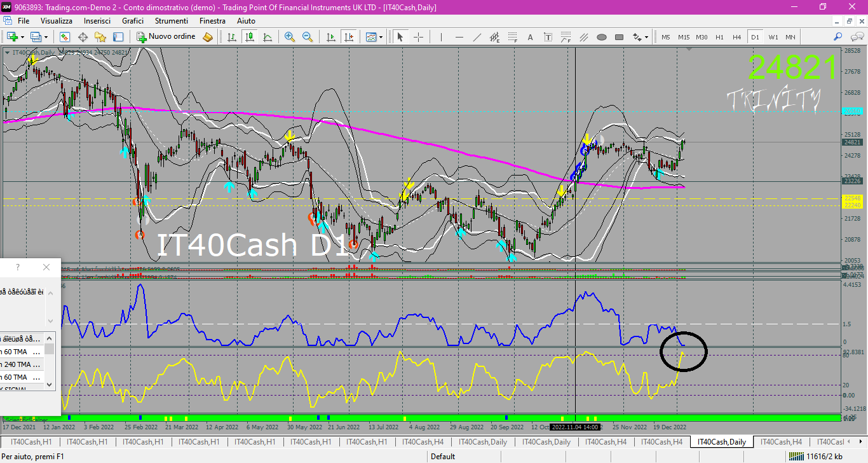Click the chart templates icon
The height and width of the screenshot is (463, 868).
(370, 37)
